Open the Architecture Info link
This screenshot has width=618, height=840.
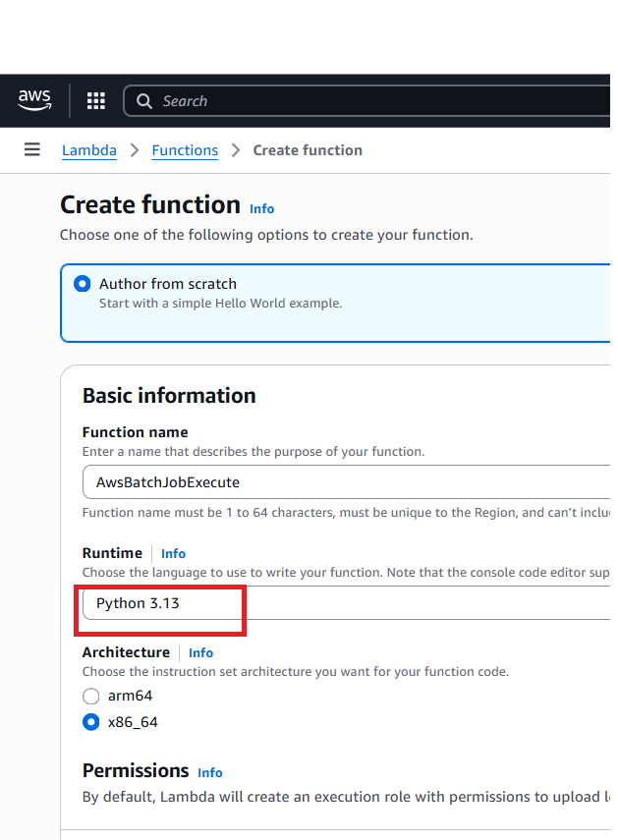201,652
